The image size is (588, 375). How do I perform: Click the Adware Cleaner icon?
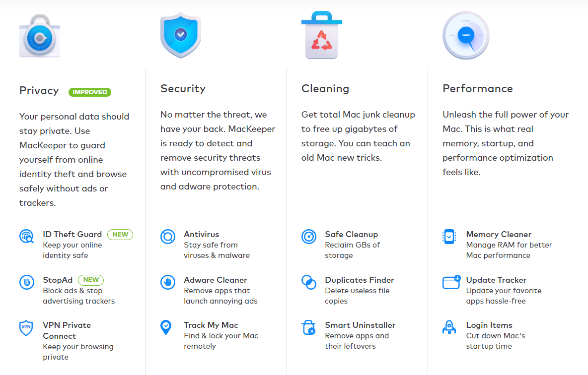(x=168, y=282)
